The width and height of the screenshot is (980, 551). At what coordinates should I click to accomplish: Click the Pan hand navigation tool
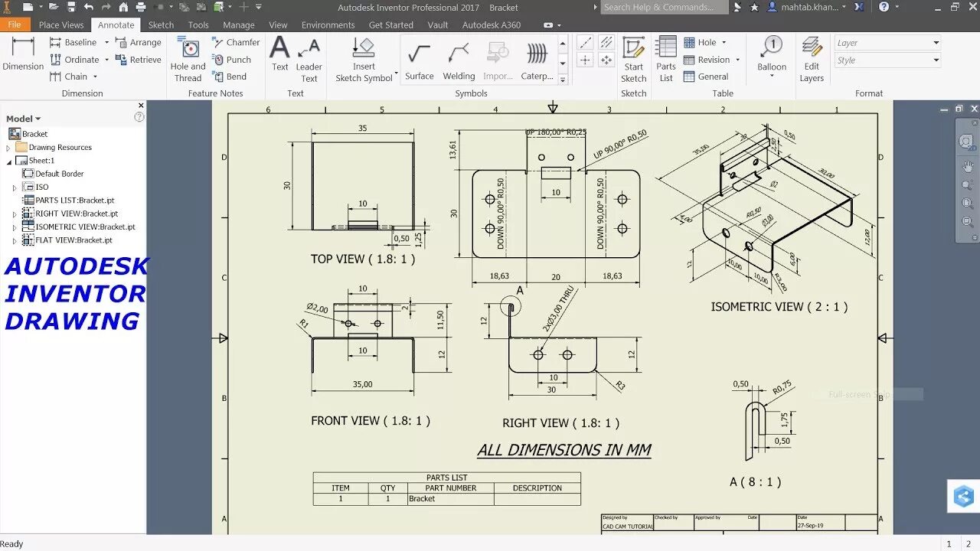(968, 166)
